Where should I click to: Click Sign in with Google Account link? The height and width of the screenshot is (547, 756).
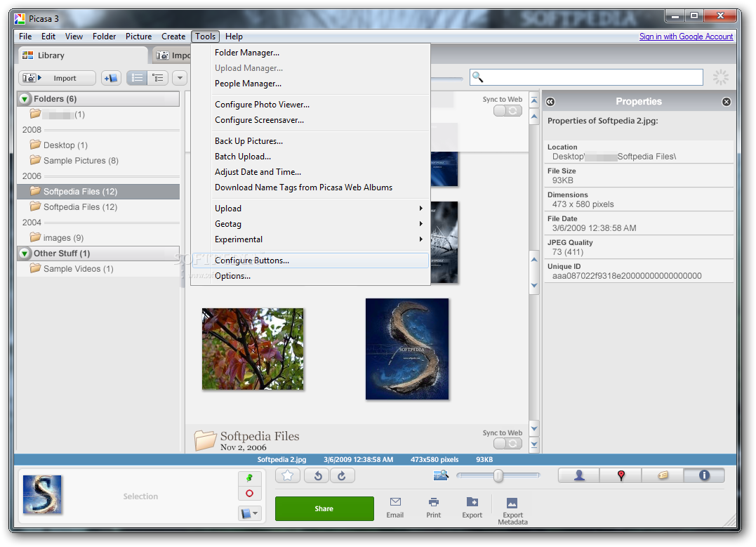[x=686, y=37]
